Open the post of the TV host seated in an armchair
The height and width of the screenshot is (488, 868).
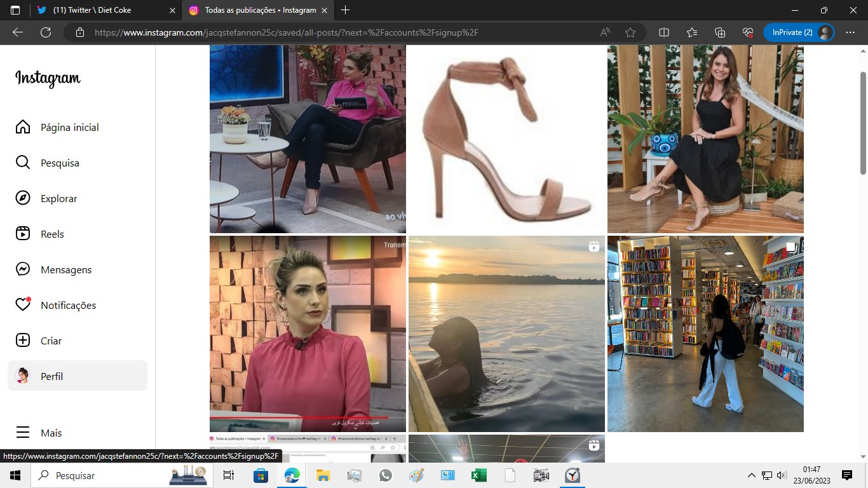[x=308, y=139]
